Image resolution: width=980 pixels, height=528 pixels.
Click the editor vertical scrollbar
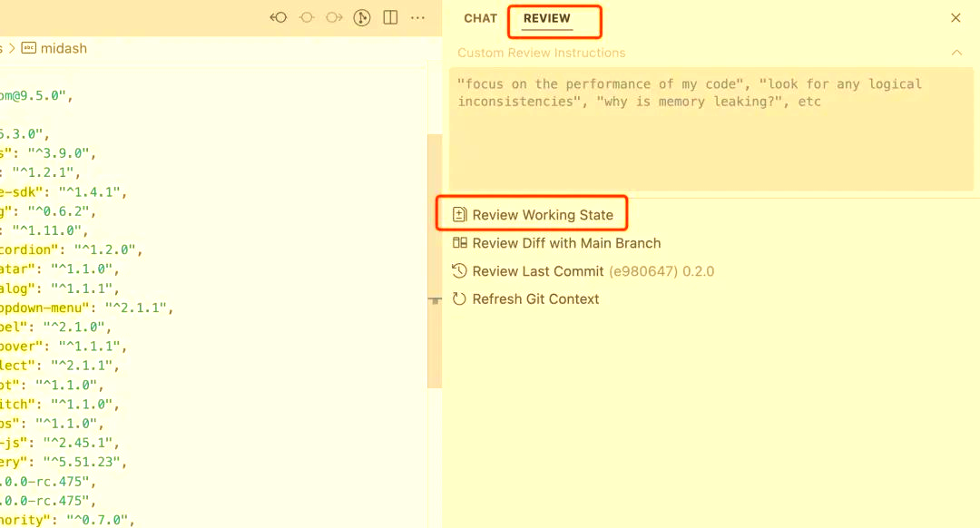435,227
